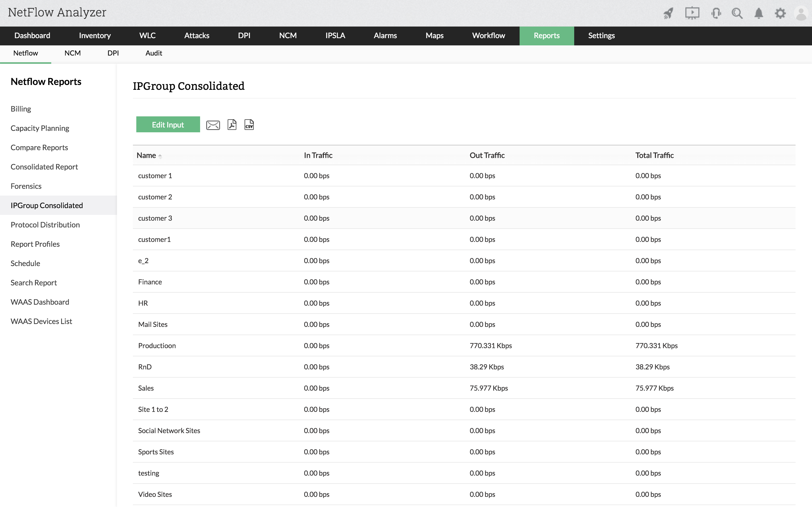Switch to the Alarms main tab
This screenshot has width=812, height=507.
tap(385, 35)
